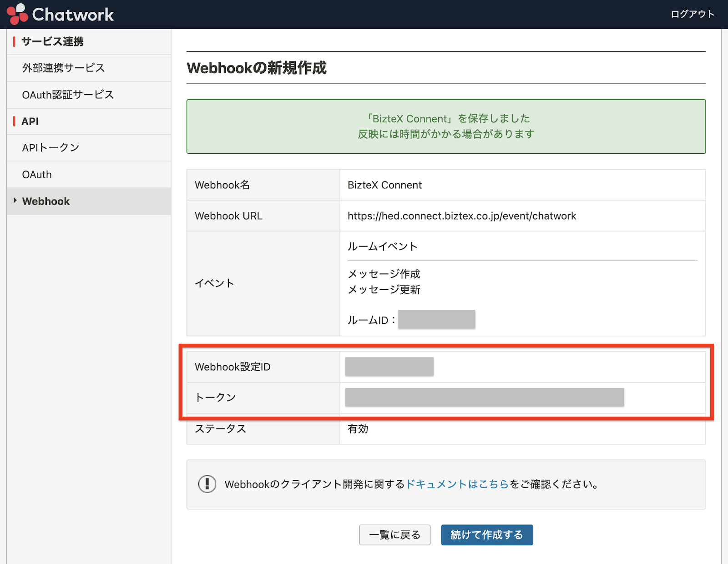Click the green saved notification banner
The width and height of the screenshot is (728, 564).
coord(446,126)
